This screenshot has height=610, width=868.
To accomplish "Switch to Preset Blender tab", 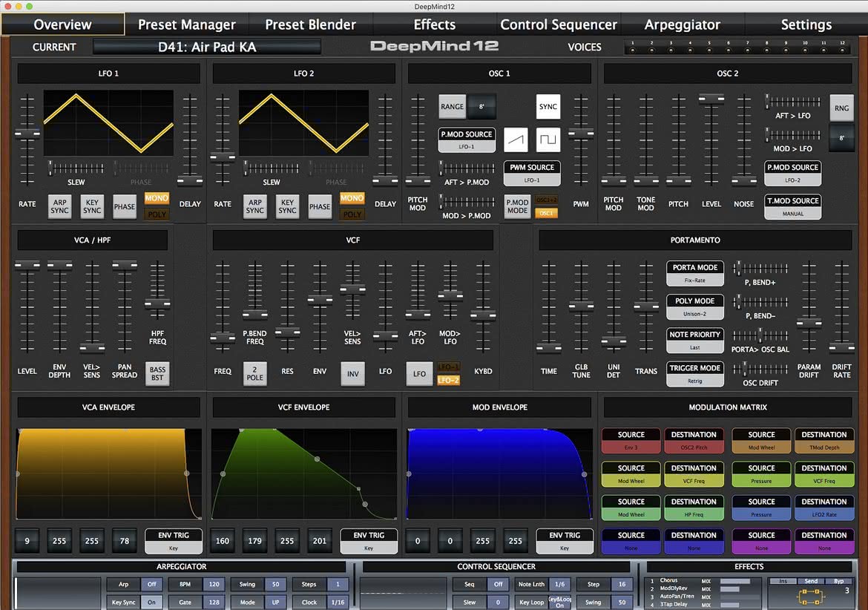I will 311,24.
